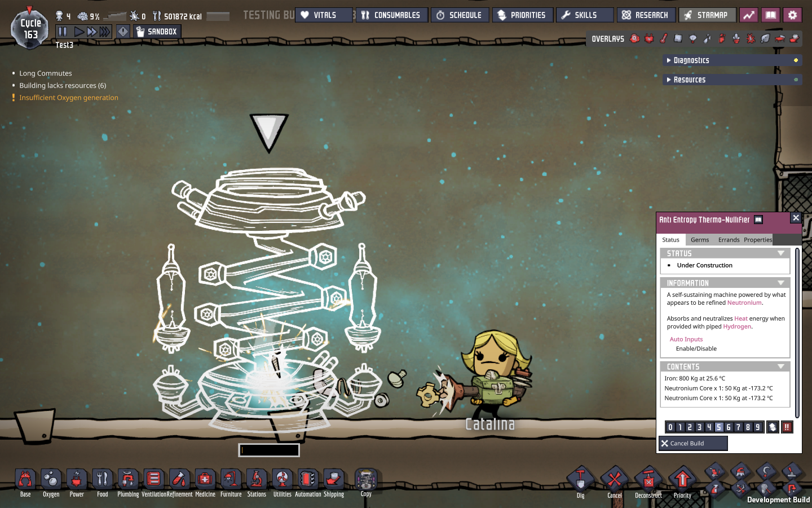
Task: Pause the game
Action: (x=63, y=32)
